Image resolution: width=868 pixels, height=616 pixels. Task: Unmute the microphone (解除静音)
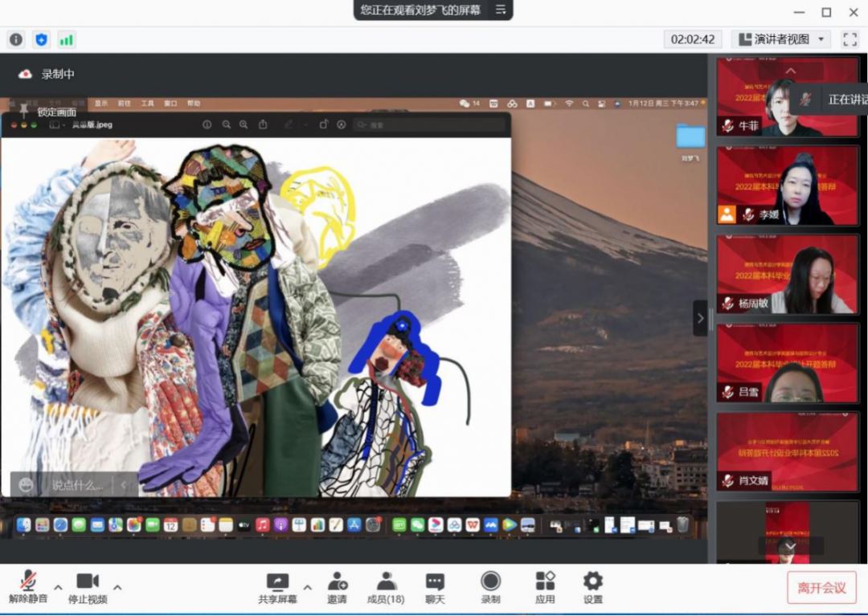[x=28, y=587]
